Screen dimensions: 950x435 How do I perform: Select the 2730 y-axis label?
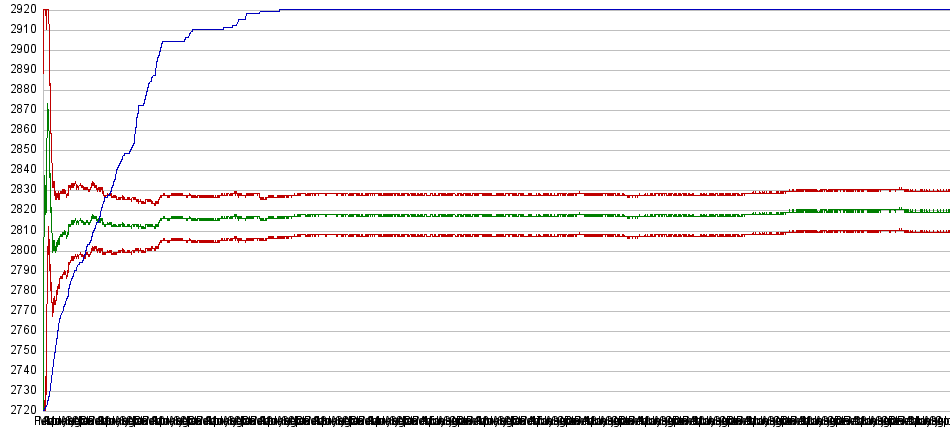click(x=20, y=389)
